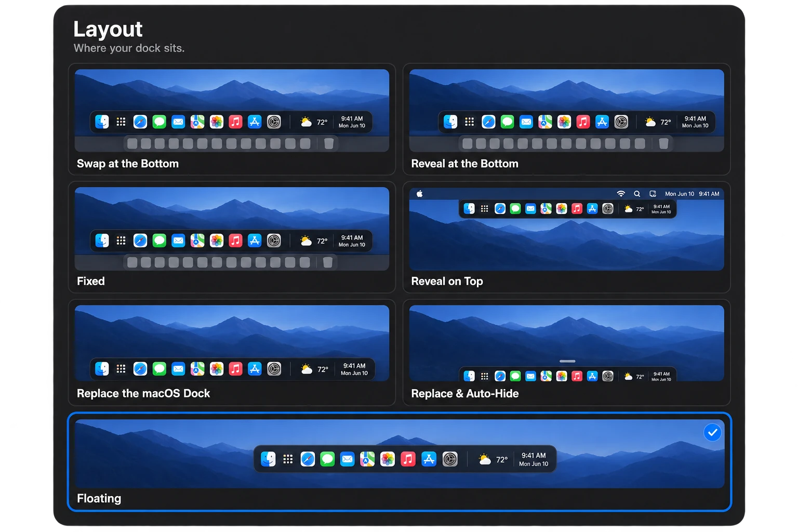The image size is (798, 532).
Task: Click Safari icon in Reveal on Top preview
Action: tap(500, 208)
